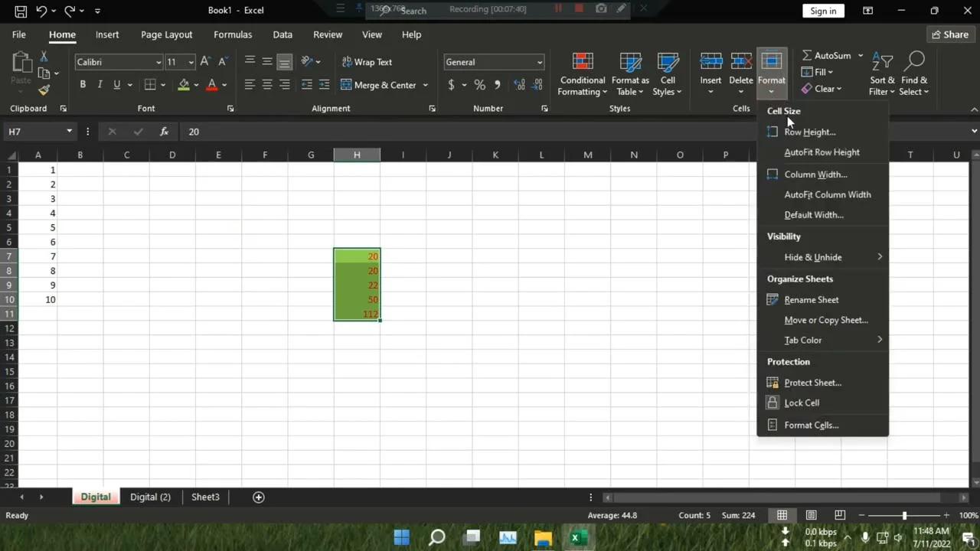Open File Explorer from the taskbar
Viewport: 980px width, 551px height.
click(543, 538)
